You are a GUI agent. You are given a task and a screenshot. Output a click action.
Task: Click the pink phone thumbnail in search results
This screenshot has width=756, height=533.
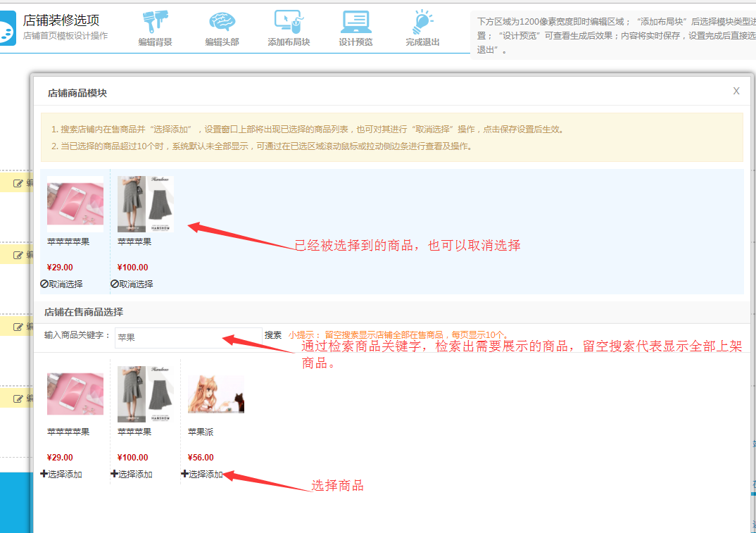point(75,394)
